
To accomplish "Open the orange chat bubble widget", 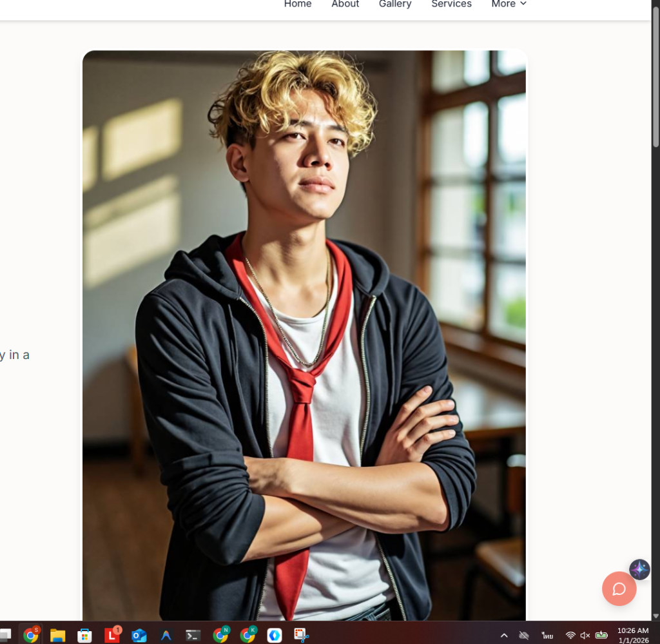I will (619, 589).
